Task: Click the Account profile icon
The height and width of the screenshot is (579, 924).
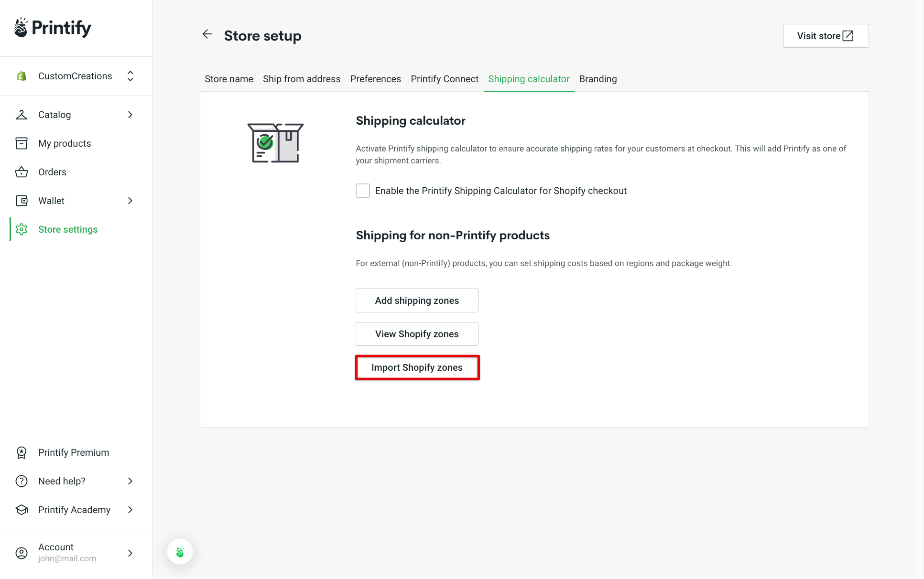Action: tap(22, 553)
